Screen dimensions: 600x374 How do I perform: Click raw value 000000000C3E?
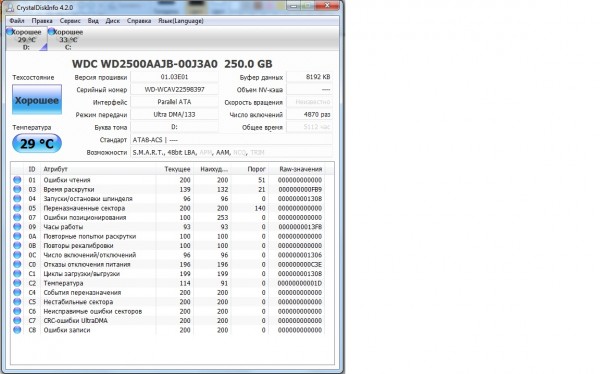(x=300, y=265)
